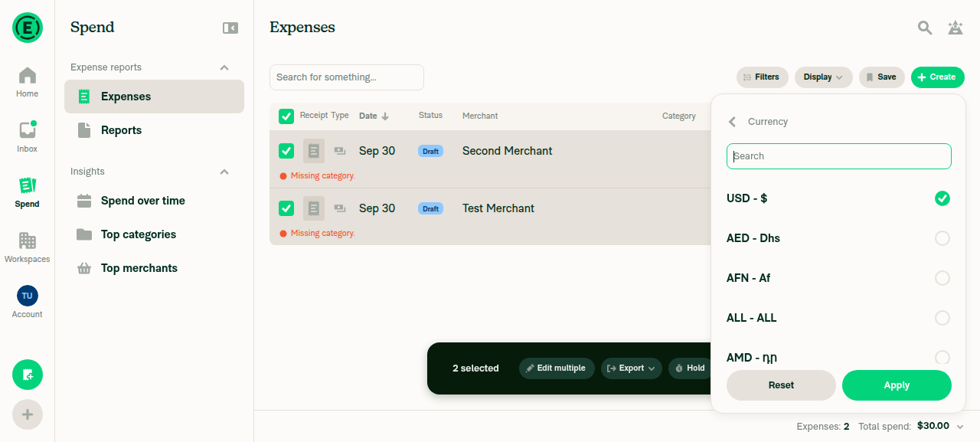The image size is (980, 442).
Task: Reset the currency filter
Action: click(x=781, y=385)
